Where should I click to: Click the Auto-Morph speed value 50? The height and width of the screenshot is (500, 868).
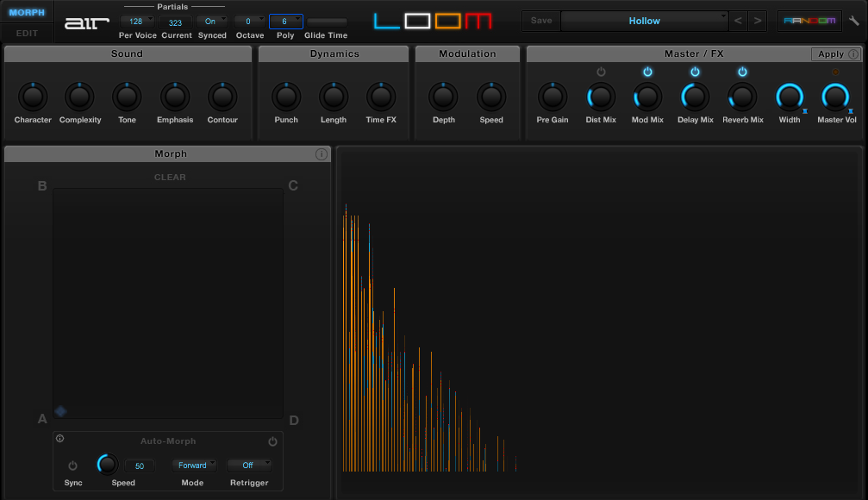pyautogui.click(x=140, y=466)
